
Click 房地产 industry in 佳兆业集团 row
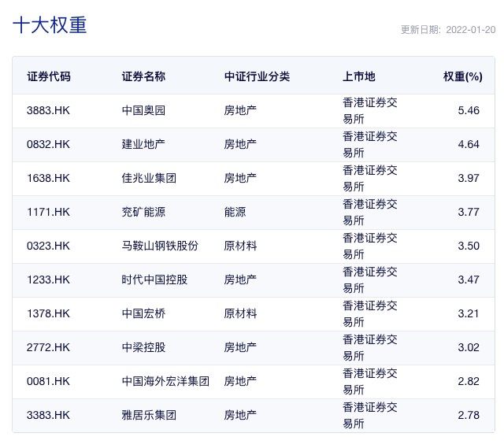240,178
